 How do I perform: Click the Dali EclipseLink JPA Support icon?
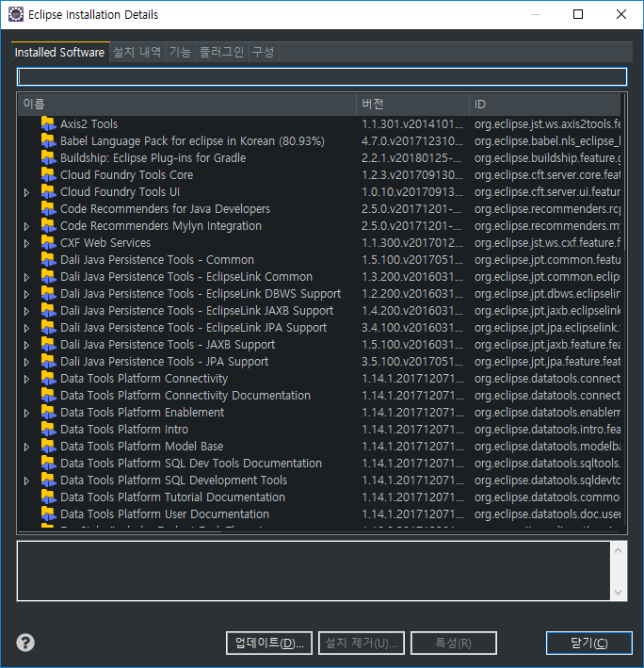click(49, 328)
